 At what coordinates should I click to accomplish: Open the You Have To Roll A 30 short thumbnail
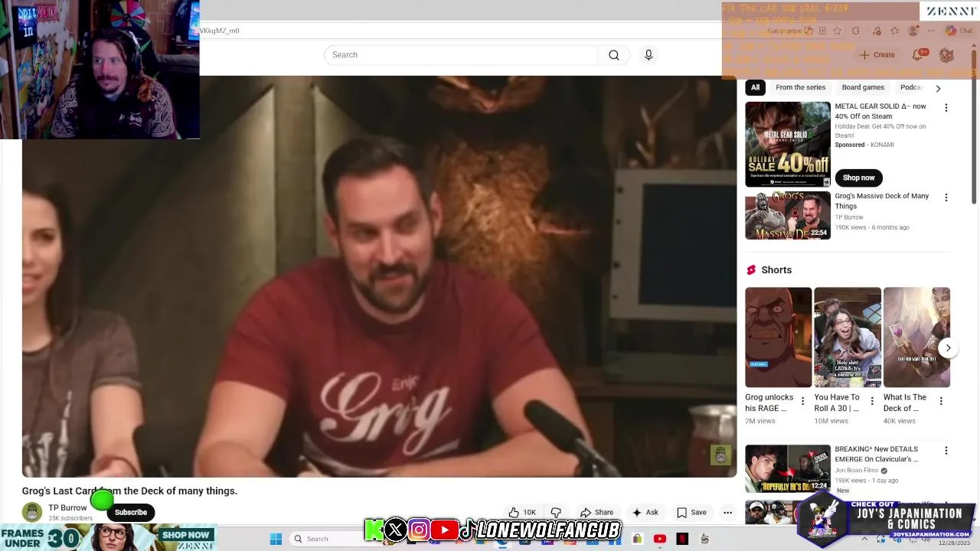[x=848, y=337]
